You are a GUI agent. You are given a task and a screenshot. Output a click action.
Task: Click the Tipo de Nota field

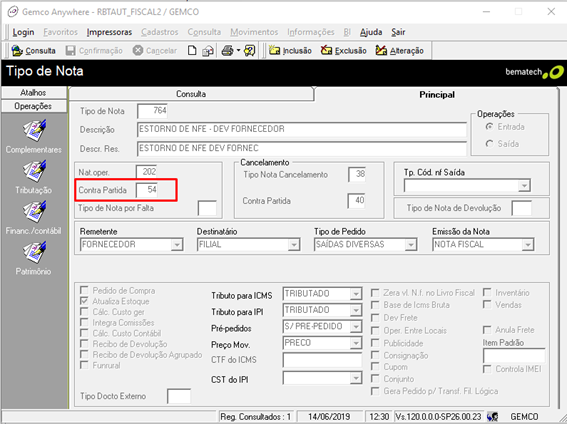[153, 111]
